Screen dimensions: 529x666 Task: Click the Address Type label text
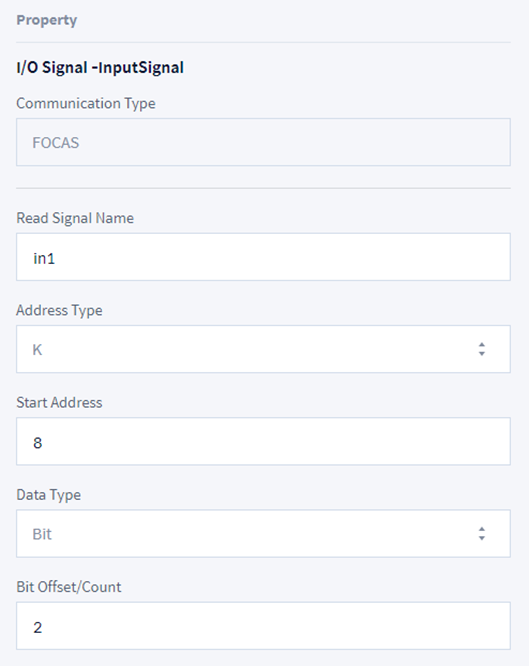tap(59, 310)
